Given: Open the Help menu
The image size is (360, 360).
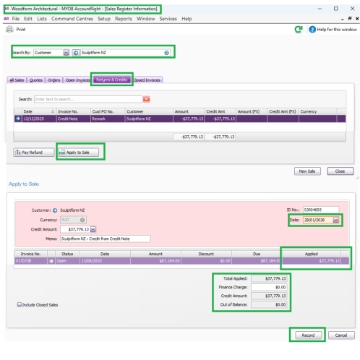Looking at the screenshot, I should [x=187, y=19].
